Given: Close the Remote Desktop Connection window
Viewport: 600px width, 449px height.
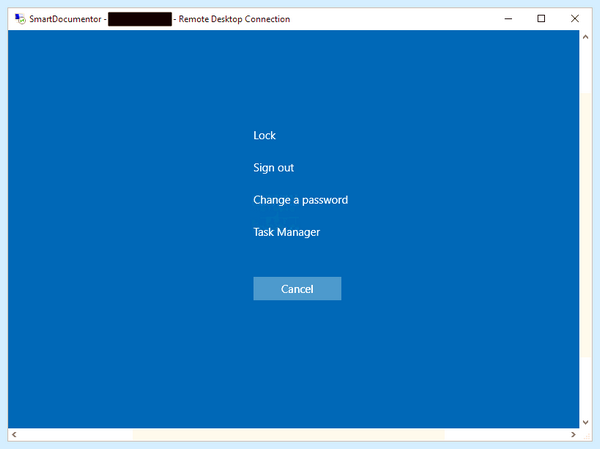Looking at the screenshot, I should pos(574,19).
